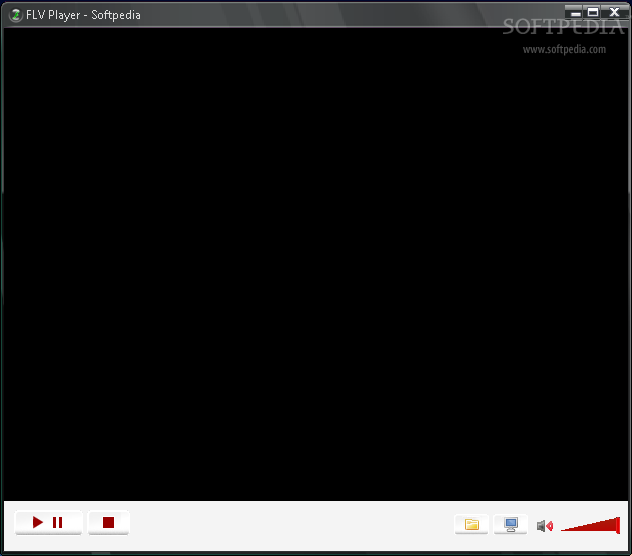Click the FLV Player app icon in title bar
The width and height of the screenshot is (632, 556).
click(16, 15)
